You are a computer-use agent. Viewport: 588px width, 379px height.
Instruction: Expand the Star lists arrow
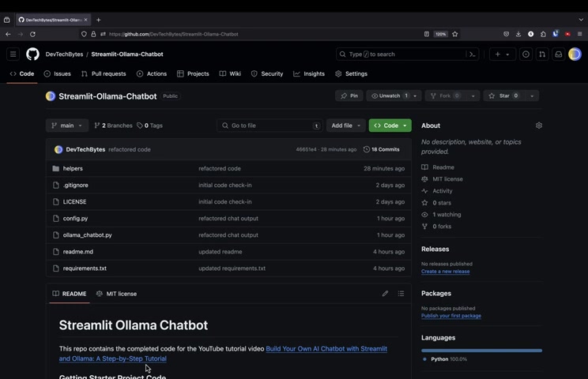532,96
